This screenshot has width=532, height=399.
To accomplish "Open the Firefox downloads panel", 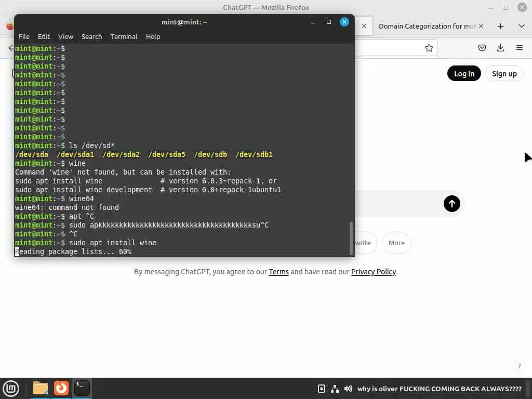I will pos(500,48).
